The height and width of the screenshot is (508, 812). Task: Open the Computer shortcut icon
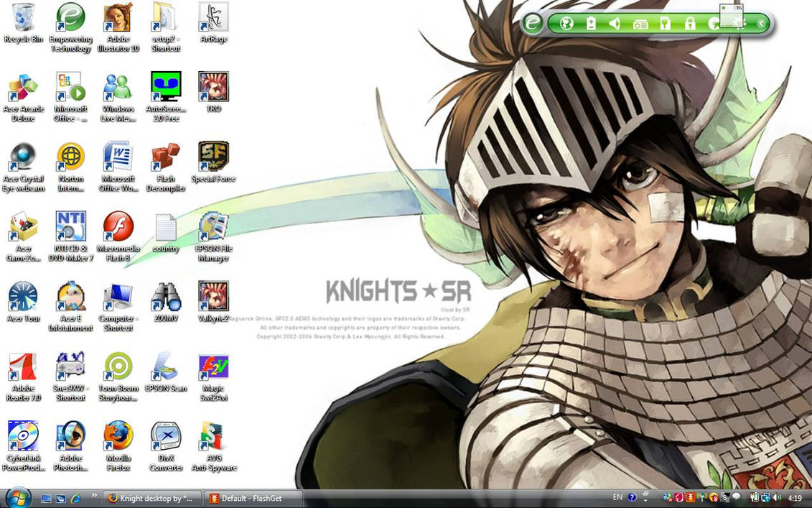click(118, 307)
